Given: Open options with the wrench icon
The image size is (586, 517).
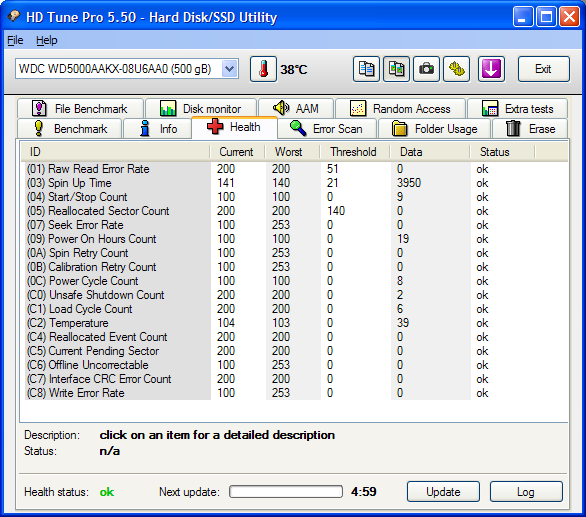Looking at the screenshot, I should point(456,69).
